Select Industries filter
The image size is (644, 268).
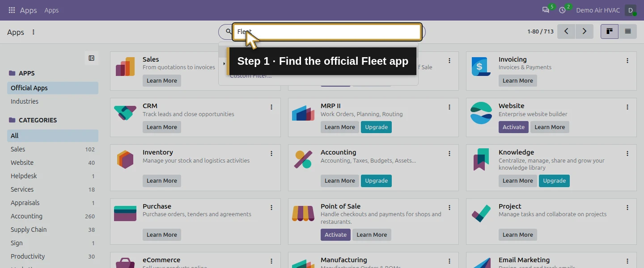pos(53,101)
